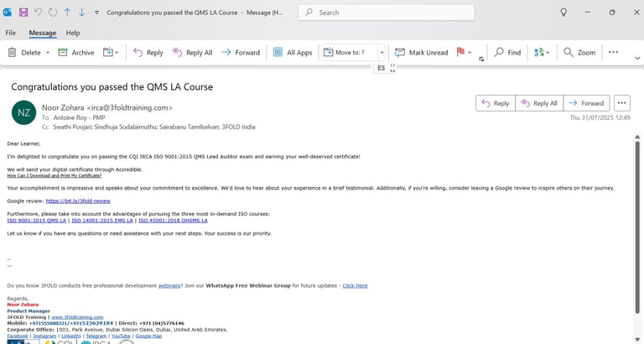Viewport: 644px width, 344px height.
Task: Open the ribbon's more commands ellipsis
Action: pyautogui.click(x=613, y=52)
